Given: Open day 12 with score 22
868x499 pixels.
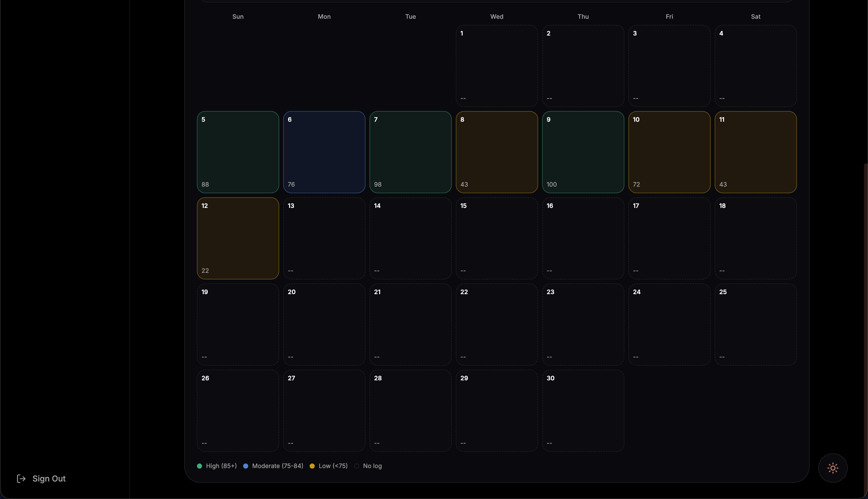Looking at the screenshot, I should [238, 238].
